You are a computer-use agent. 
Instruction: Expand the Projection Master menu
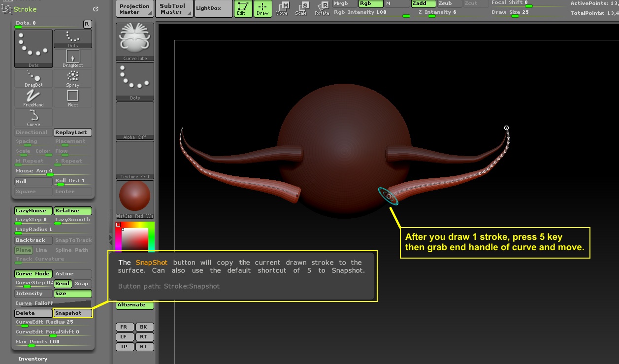(x=134, y=9)
